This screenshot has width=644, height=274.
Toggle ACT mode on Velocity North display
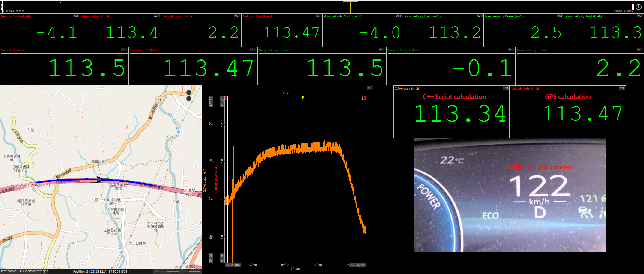(x=76, y=16)
